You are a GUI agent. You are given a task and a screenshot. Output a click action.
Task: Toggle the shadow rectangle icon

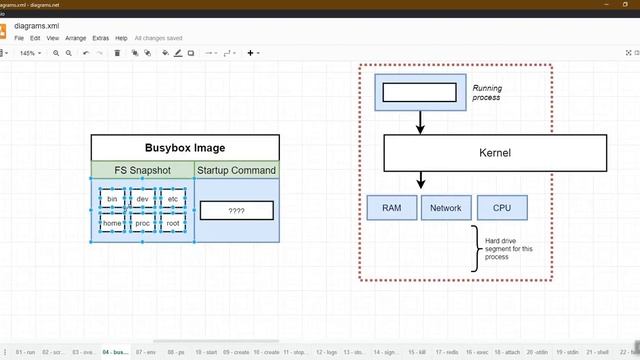coord(191,53)
